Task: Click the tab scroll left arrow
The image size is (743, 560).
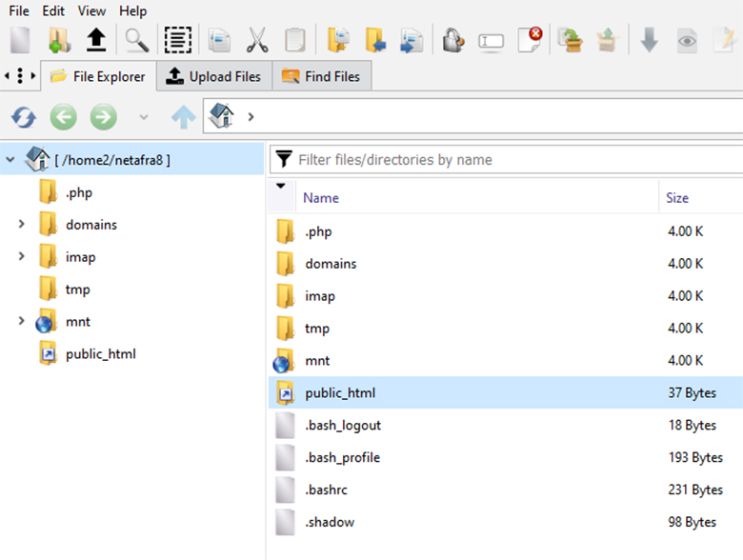Action: click(7, 76)
